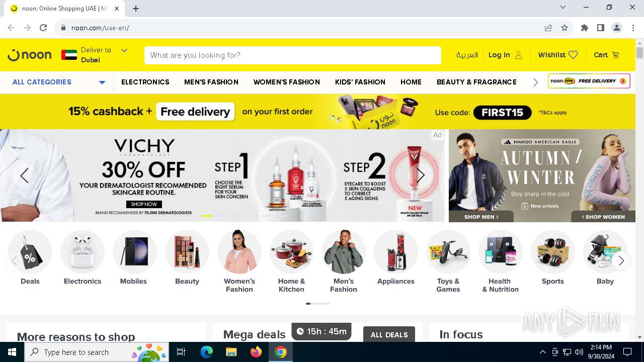Open Firefox from the taskbar
The height and width of the screenshot is (362, 644).
(x=256, y=352)
